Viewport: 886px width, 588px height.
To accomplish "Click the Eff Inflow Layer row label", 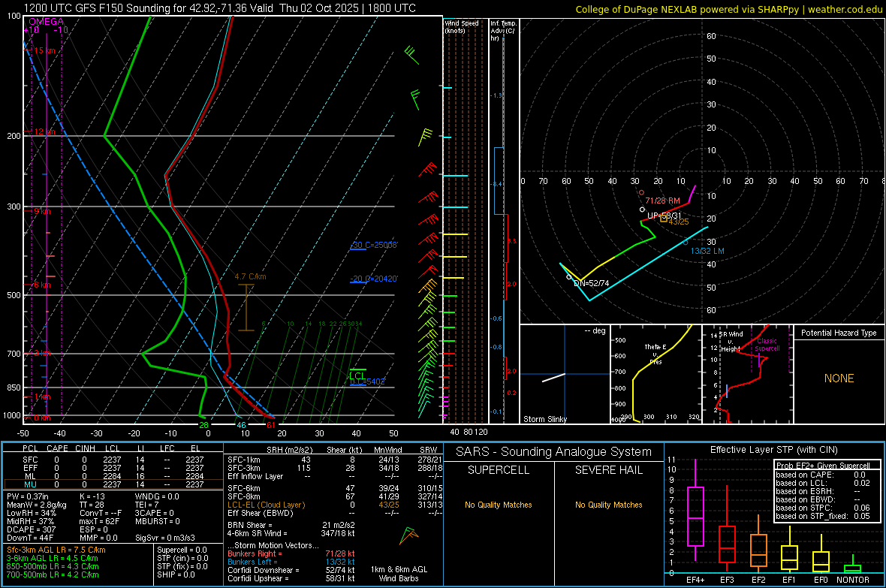I will coord(255,476).
